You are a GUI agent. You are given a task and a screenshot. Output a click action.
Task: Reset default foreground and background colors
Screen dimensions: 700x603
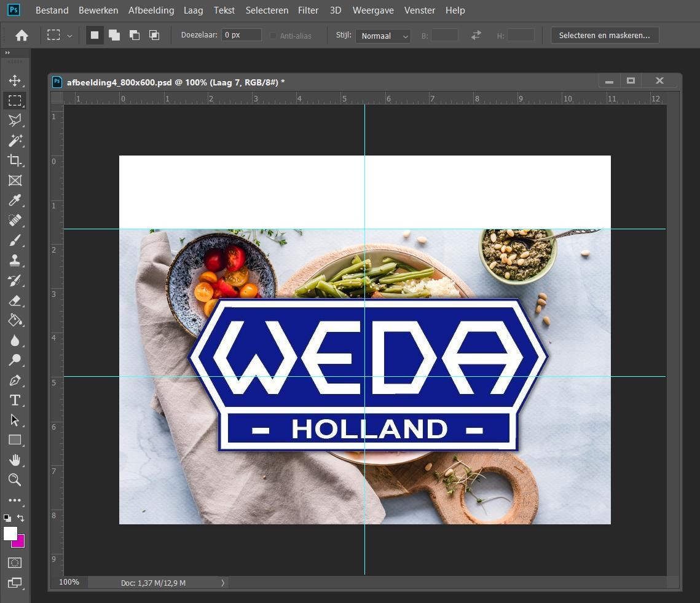click(7, 518)
